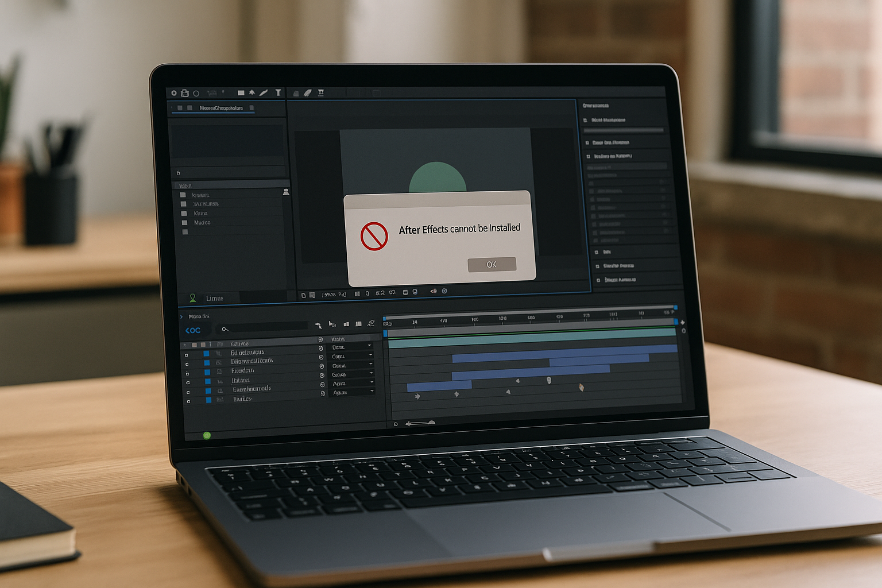Click the clipboard icon in the top toolbar

point(185,92)
